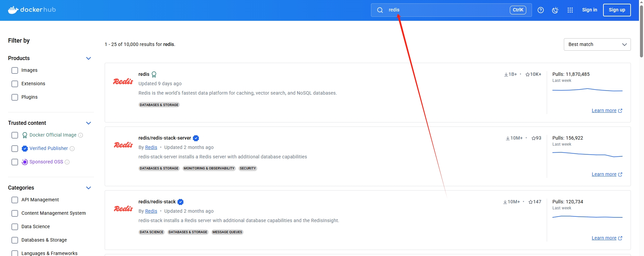The image size is (644, 256).
Task: Collapse the Products filter section
Action: (x=89, y=58)
